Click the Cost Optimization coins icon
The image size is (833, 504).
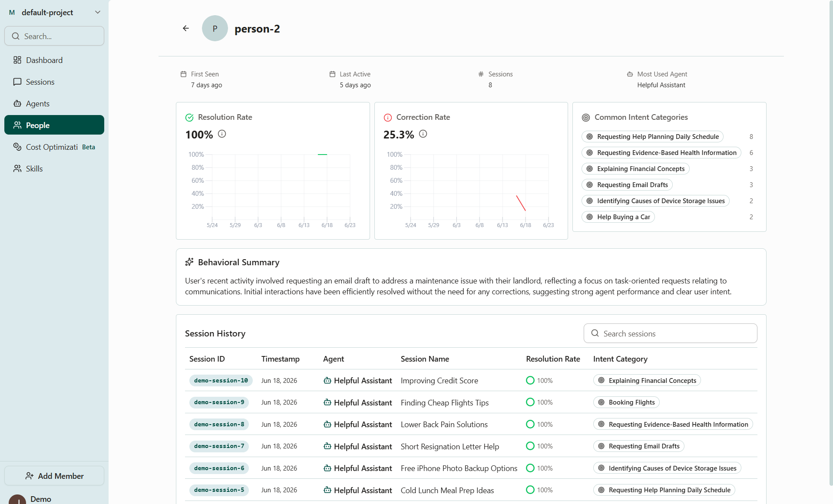click(17, 147)
